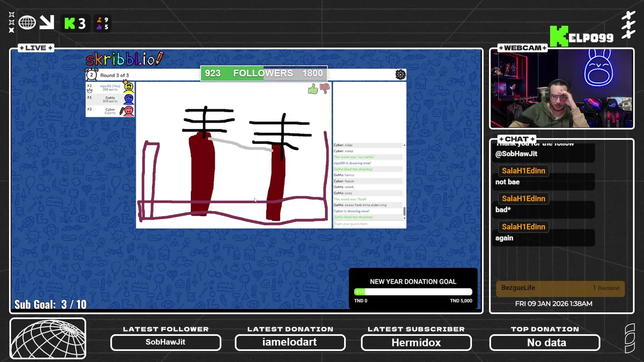This screenshot has height=362, width=644.
Task: Click the BezgueLife Diamond banner
Action: (x=560, y=288)
